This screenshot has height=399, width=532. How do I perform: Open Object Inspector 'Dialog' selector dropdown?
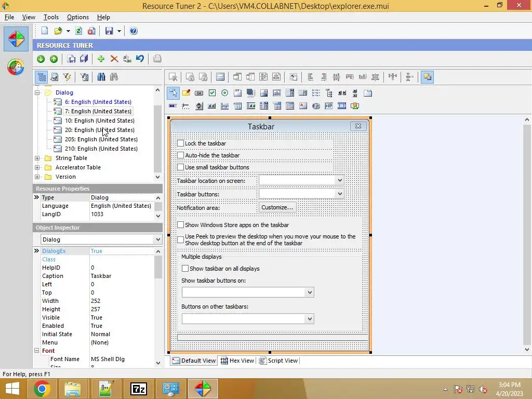158,240
